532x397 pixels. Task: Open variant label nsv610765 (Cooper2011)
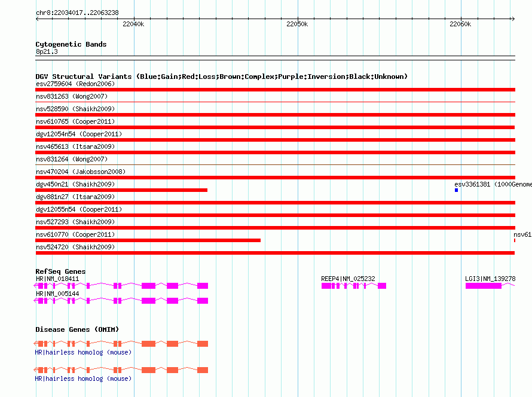(x=75, y=121)
